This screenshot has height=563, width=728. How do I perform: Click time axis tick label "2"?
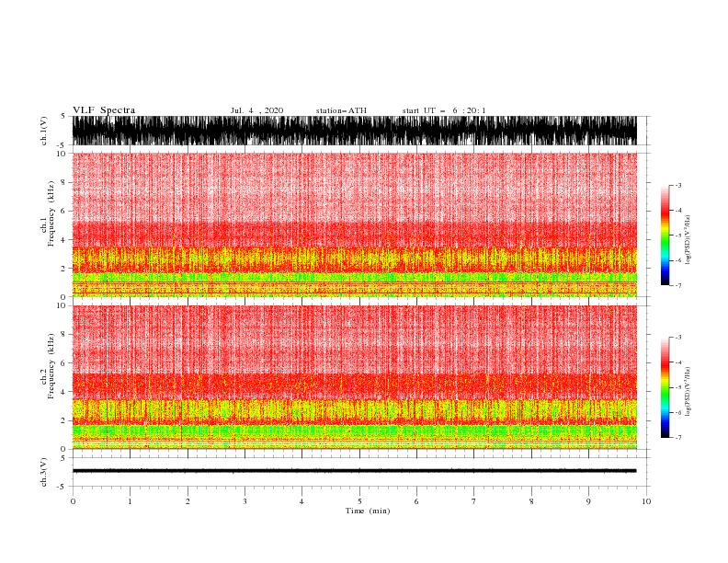pos(188,501)
